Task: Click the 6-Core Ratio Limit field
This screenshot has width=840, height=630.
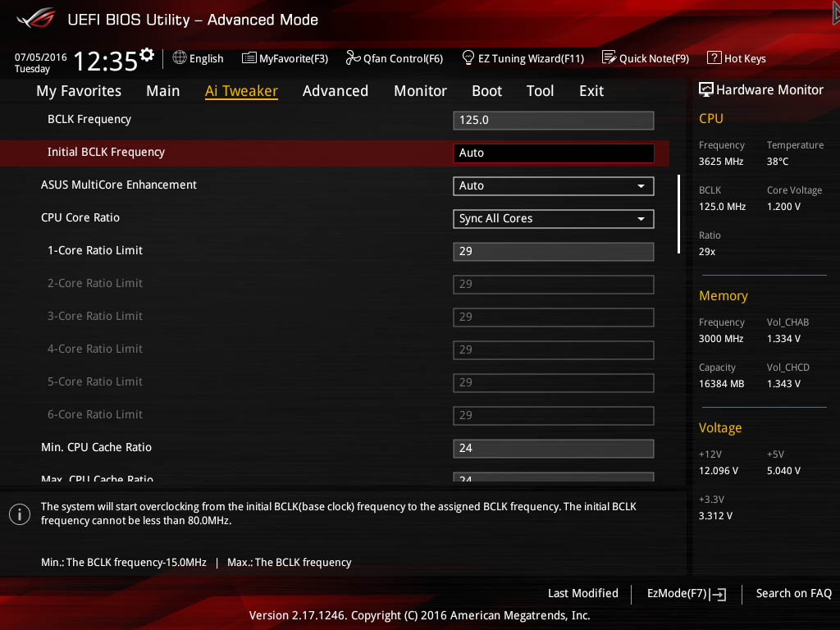Action: (x=554, y=415)
